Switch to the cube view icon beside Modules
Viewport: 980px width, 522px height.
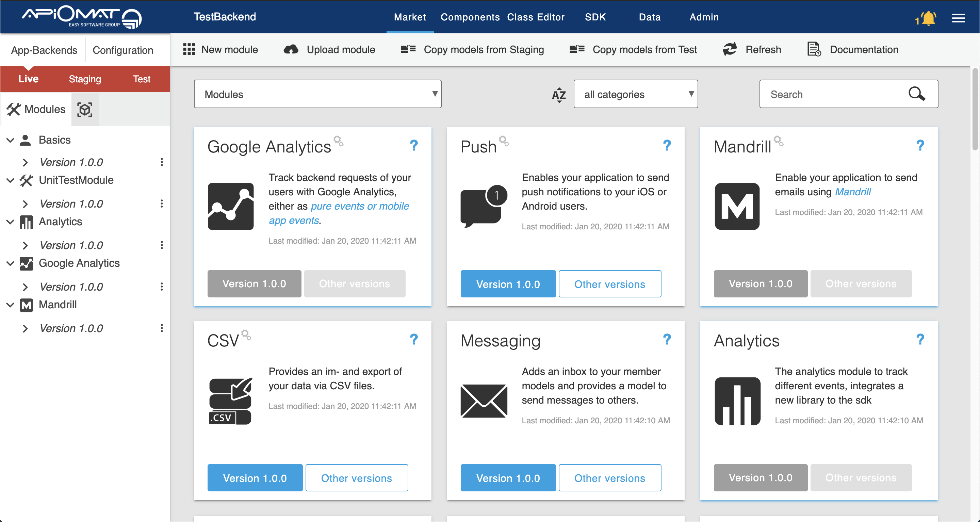85,110
